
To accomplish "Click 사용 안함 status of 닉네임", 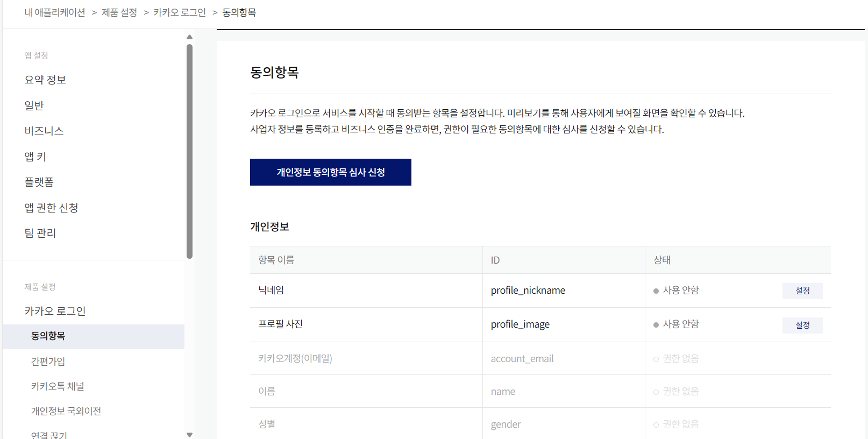I will pyautogui.click(x=676, y=291).
